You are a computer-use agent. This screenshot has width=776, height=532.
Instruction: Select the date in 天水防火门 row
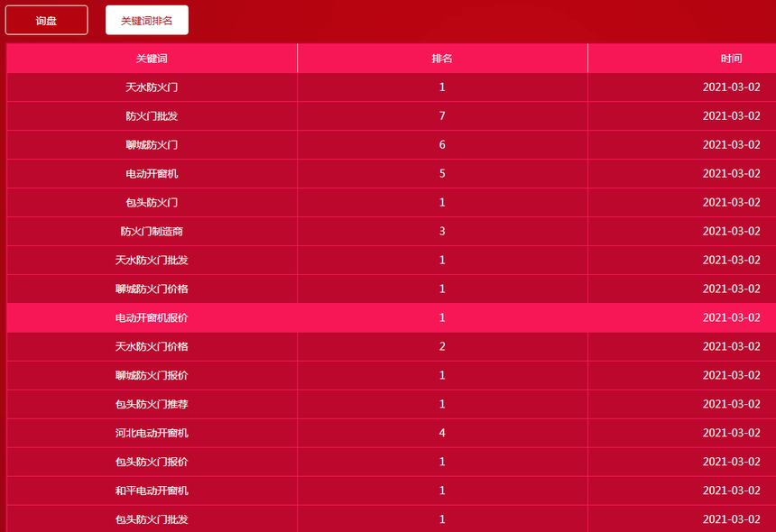click(731, 87)
